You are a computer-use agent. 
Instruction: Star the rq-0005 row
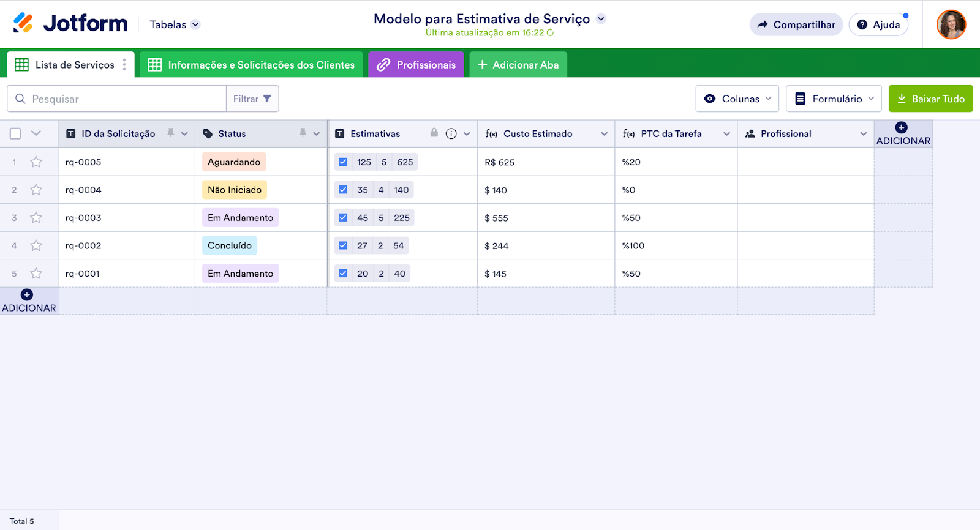[x=36, y=162]
